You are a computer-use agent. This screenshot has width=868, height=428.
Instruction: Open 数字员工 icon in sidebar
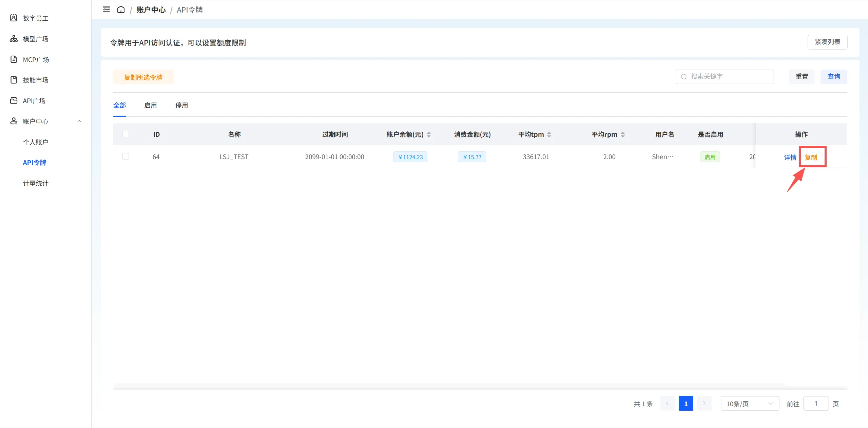tap(14, 18)
